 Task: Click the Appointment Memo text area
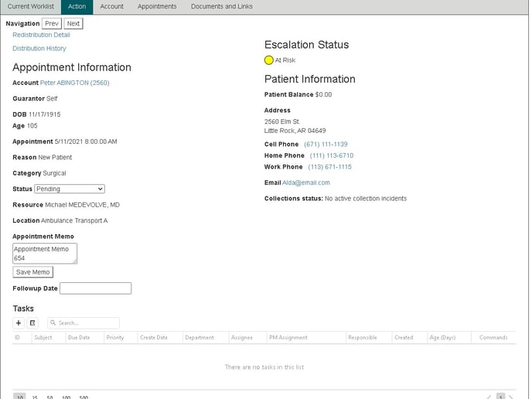(x=45, y=254)
